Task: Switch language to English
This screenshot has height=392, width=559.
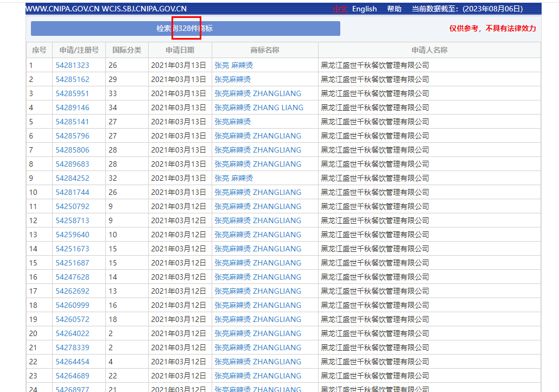Action: pyautogui.click(x=364, y=9)
